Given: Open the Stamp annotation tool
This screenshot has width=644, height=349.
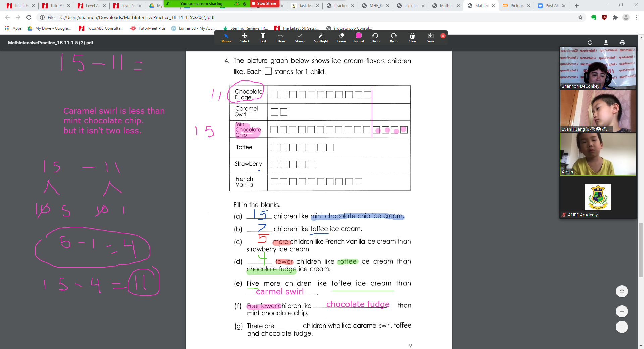Looking at the screenshot, I should click(x=300, y=38).
